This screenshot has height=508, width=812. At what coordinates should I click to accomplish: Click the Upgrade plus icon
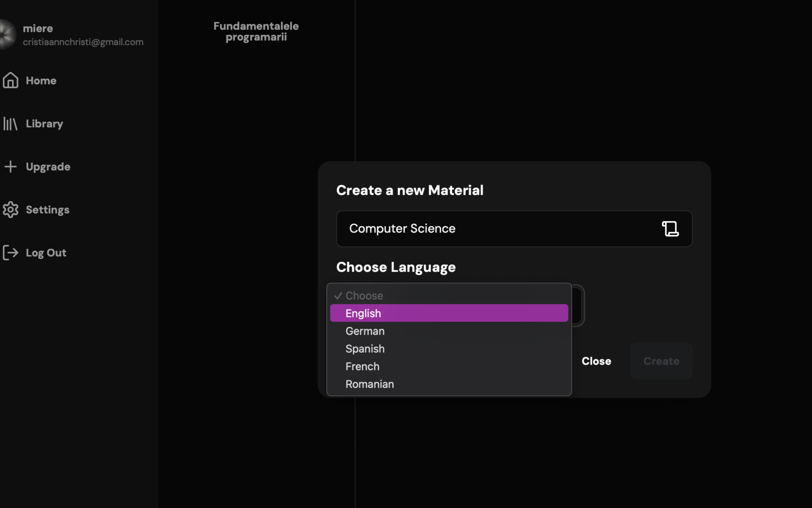(10, 167)
